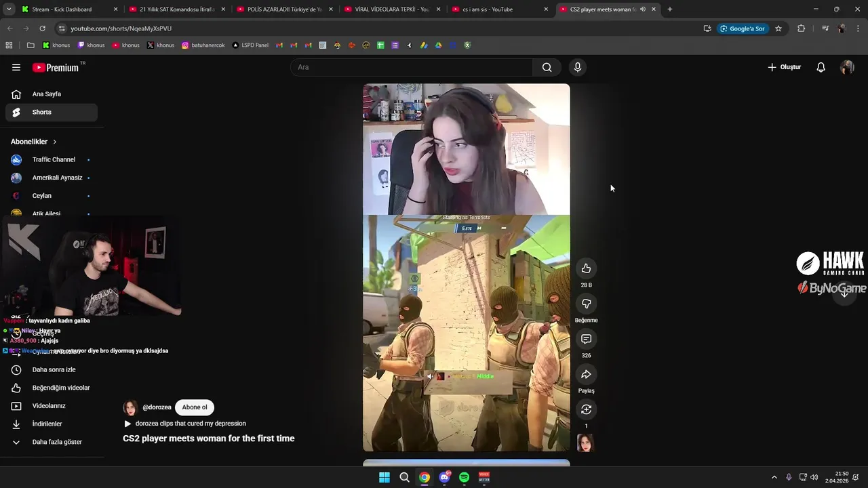The height and width of the screenshot is (488, 868).
Task: Click the search magnifier button
Action: (547, 67)
